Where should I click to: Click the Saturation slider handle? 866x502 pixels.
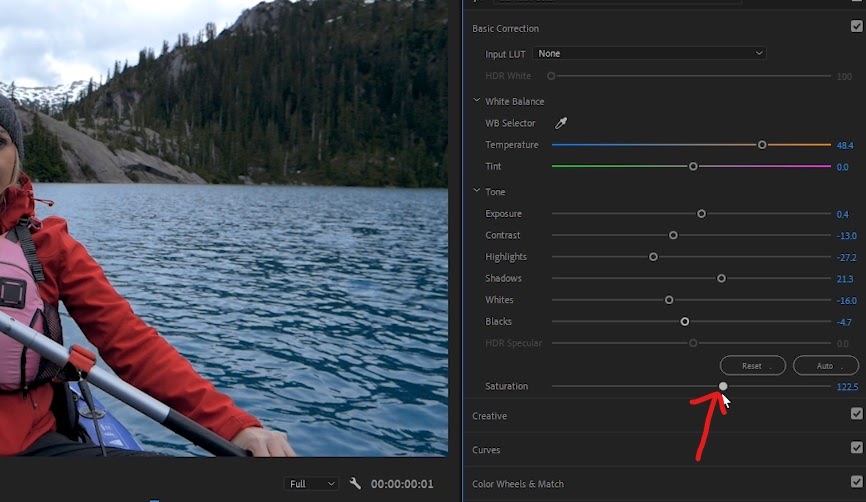(x=723, y=386)
